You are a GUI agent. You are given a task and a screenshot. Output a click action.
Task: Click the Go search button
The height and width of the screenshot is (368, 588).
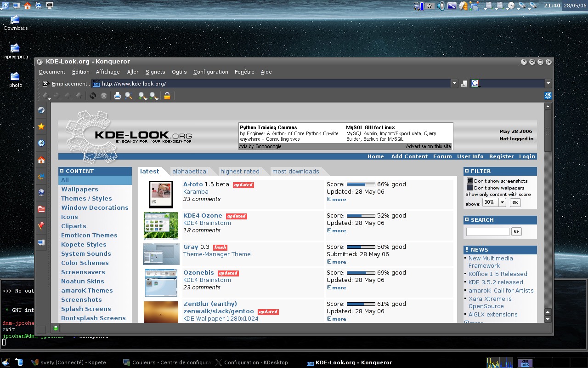click(516, 232)
